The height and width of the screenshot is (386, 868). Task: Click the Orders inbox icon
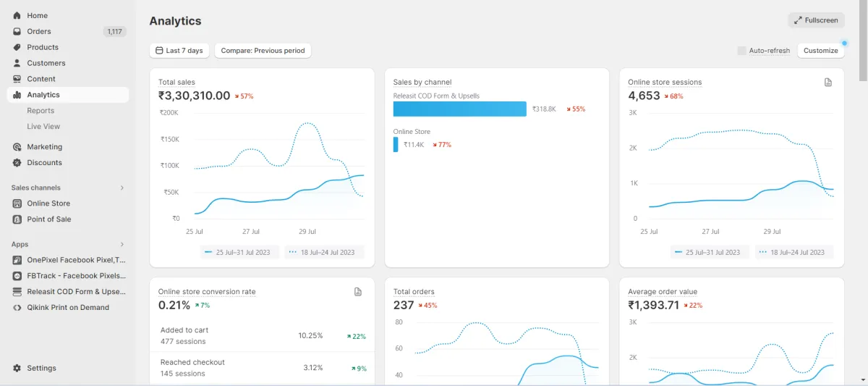(17, 31)
